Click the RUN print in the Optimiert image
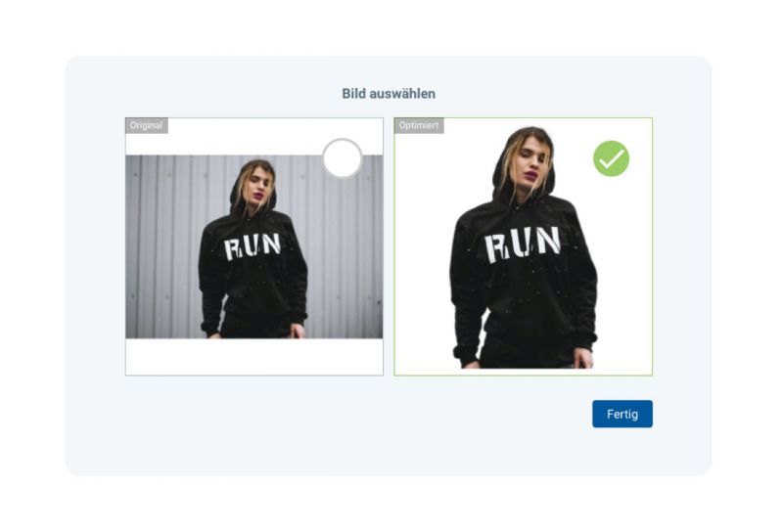Viewport: 783px width, 532px height. tap(523, 244)
